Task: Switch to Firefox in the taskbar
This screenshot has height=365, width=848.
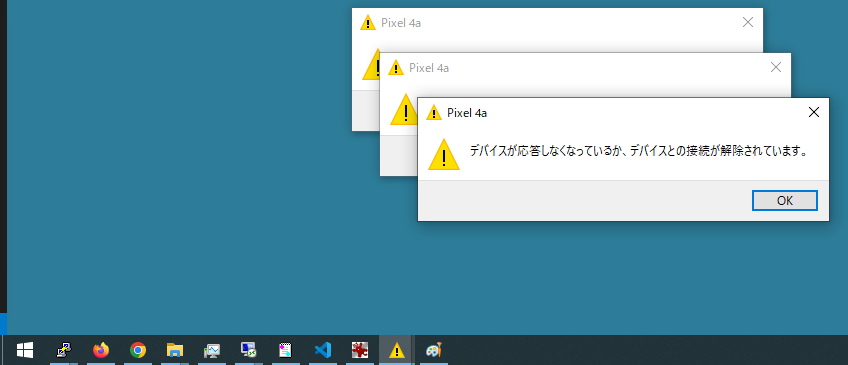Action: click(x=101, y=350)
